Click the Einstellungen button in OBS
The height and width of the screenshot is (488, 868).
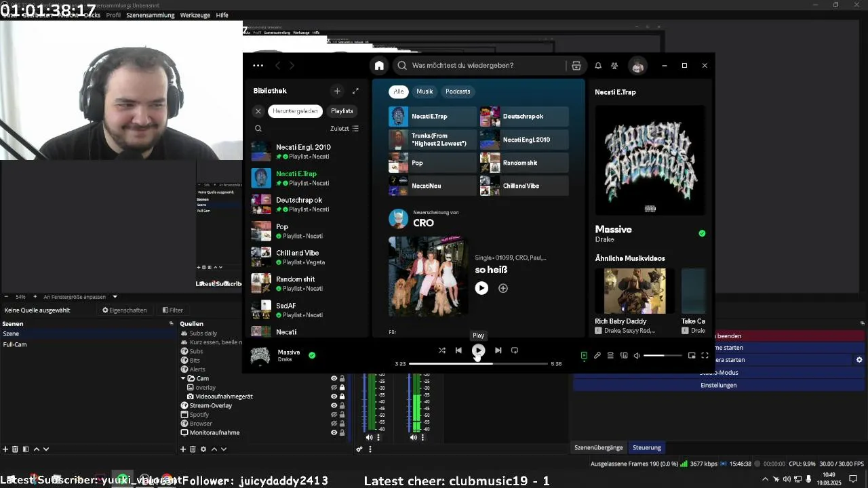tap(718, 385)
